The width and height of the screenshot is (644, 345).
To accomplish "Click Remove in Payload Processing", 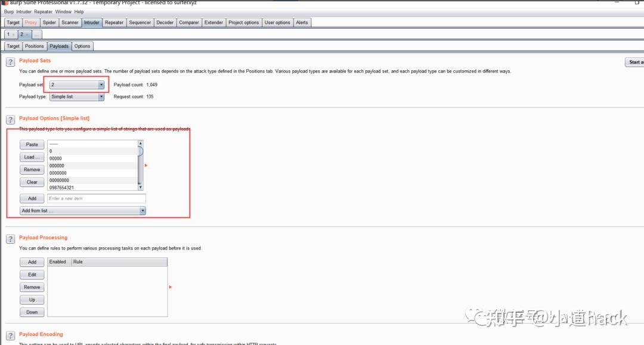I will 32,287.
